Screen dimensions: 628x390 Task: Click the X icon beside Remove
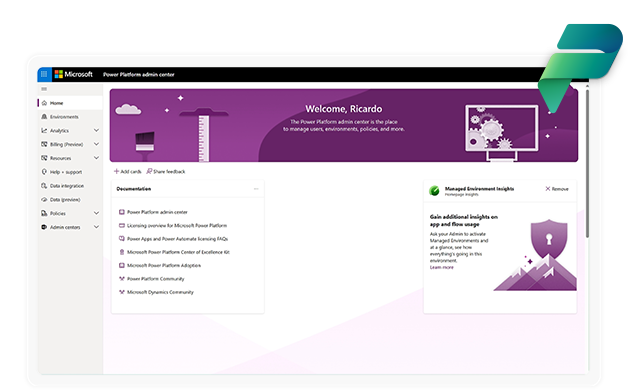point(547,189)
